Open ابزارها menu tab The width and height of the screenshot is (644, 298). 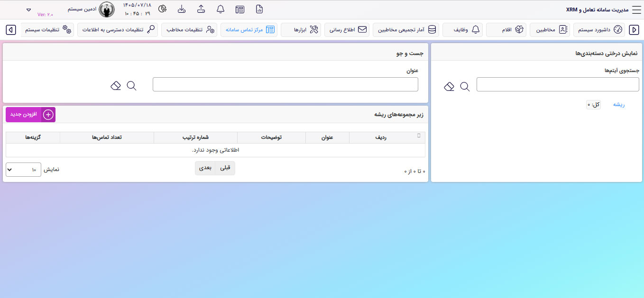301,30
